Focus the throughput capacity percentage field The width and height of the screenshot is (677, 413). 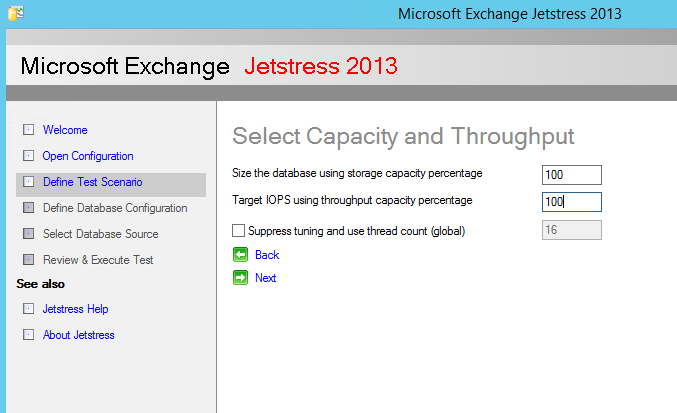pos(571,202)
